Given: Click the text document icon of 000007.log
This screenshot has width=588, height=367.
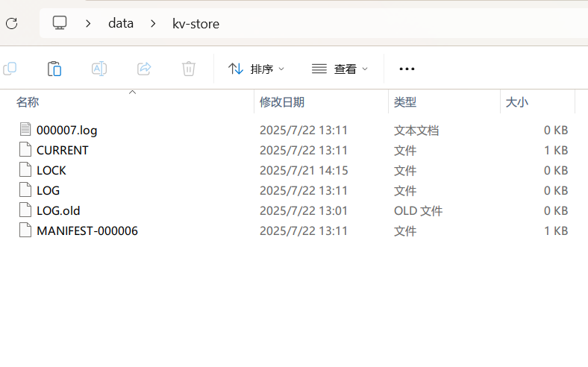Looking at the screenshot, I should (x=25, y=130).
